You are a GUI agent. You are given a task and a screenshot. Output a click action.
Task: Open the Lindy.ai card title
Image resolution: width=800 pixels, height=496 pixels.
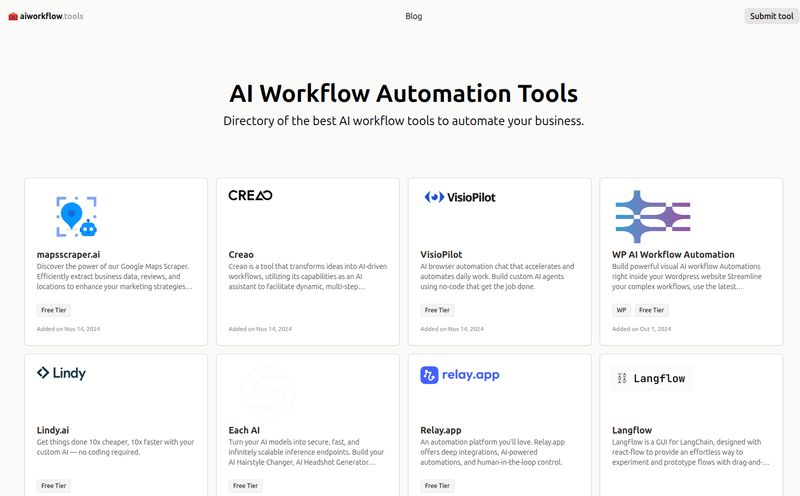(53, 430)
